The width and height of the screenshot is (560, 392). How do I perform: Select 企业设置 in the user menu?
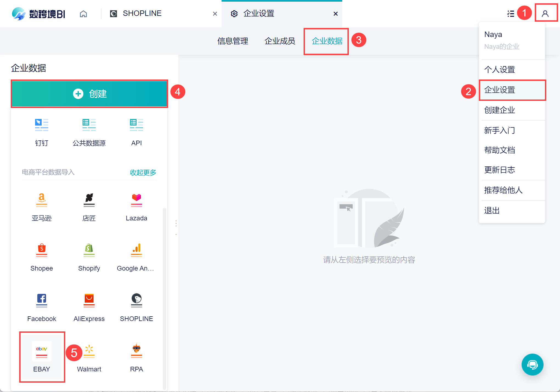(499, 90)
